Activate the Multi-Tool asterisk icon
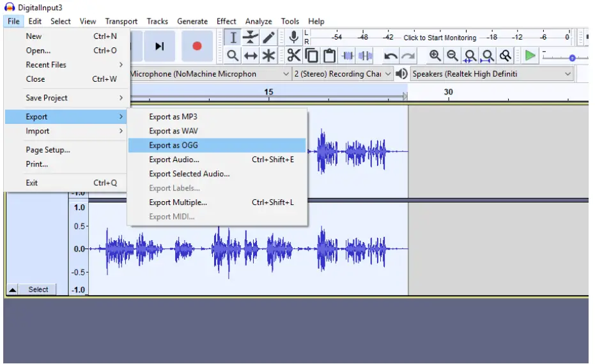This screenshot has width=595, height=364. [268, 56]
